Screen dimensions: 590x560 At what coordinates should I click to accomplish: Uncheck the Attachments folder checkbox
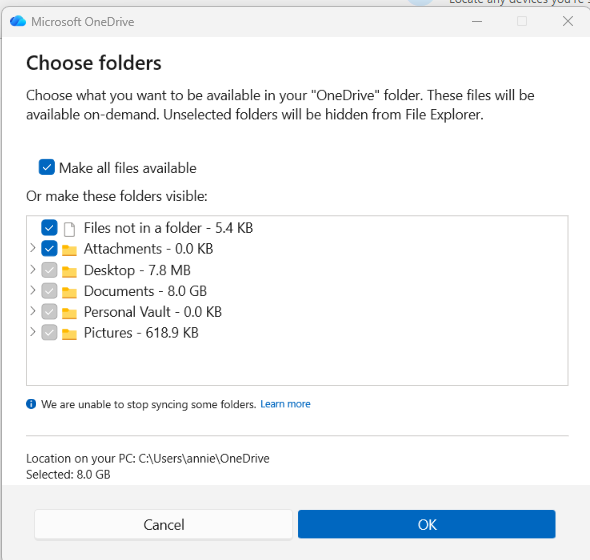tap(49, 248)
